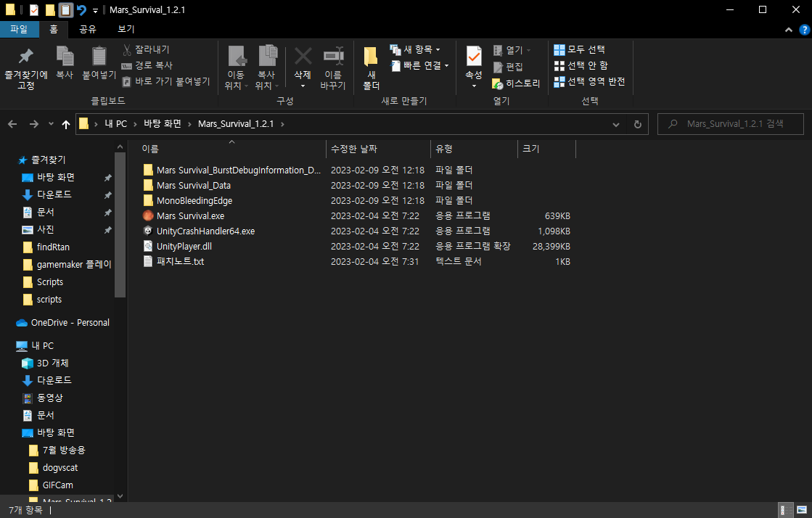
Task: Select Mars Survival_BurstDebugInformation folder
Action: tap(238, 170)
